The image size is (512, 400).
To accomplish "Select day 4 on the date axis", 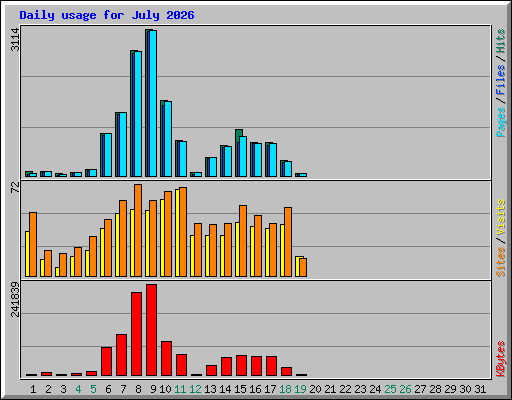I will coord(78,389).
